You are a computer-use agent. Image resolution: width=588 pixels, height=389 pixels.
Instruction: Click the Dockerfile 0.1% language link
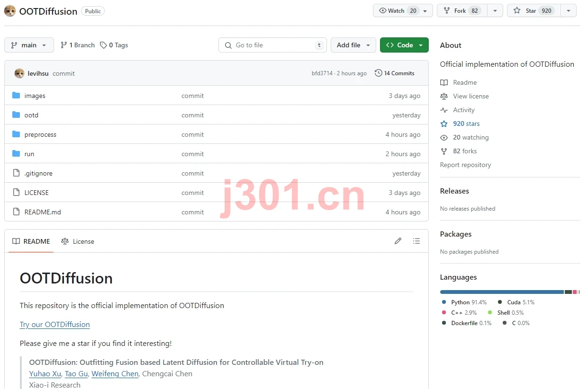tap(467, 323)
